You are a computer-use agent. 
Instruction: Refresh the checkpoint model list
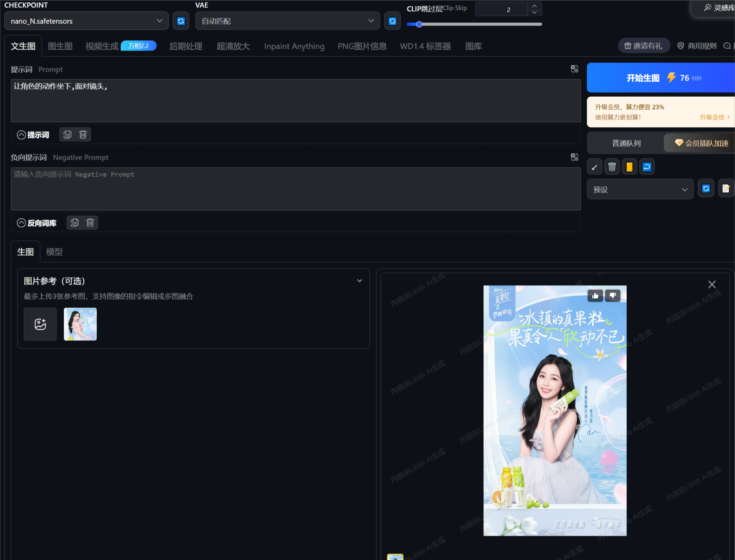(181, 21)
